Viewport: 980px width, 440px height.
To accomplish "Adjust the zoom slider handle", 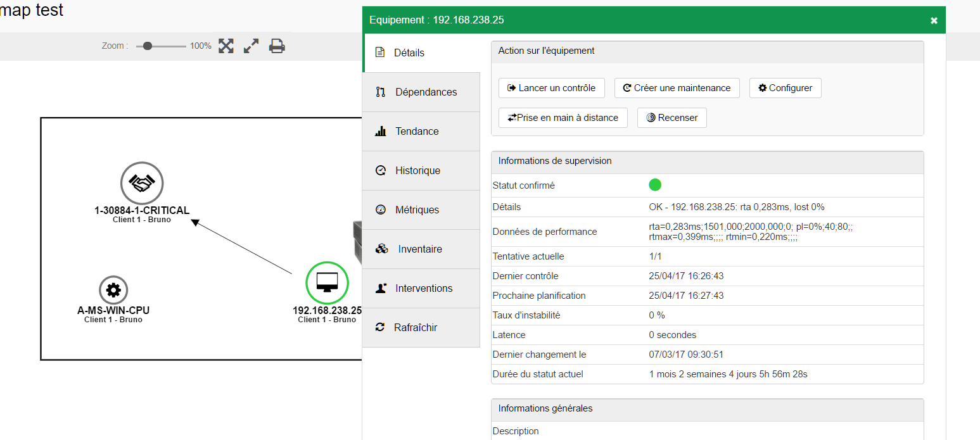I will tap(148, 46).
